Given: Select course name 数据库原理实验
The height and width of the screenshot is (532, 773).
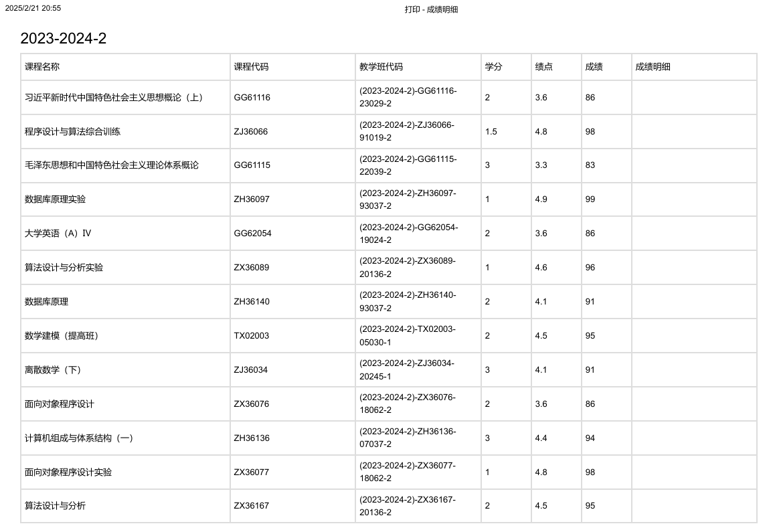Looking at the screenshot, I should 55,199.
